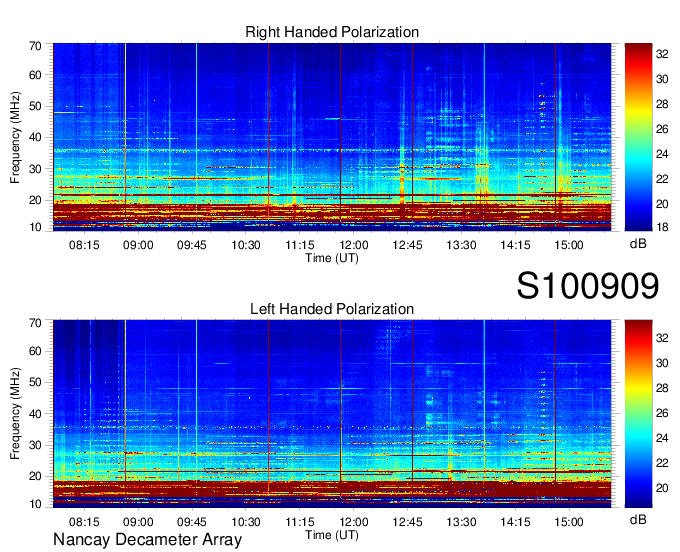This screenshot has height=552, width=680.
Task: Click 18 dB value on Right Handed colorbar
Action: [x=662, y=227]
